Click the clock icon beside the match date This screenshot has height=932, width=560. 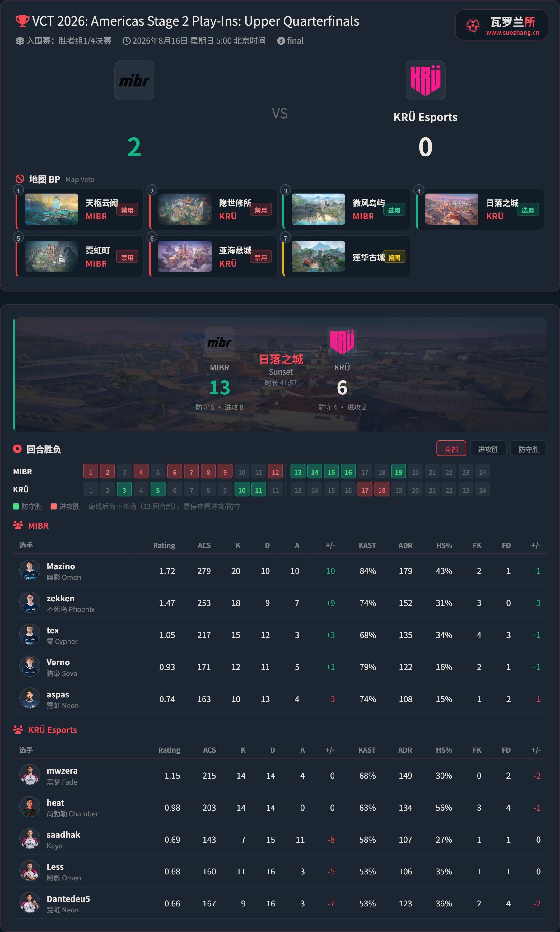(x=126, y=41)
